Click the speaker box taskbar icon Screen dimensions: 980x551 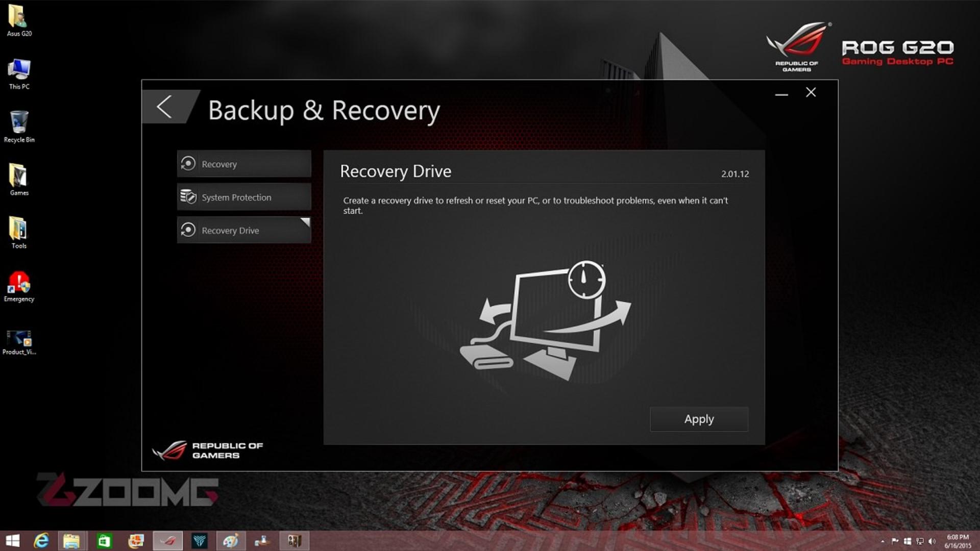tap(295, 541)
